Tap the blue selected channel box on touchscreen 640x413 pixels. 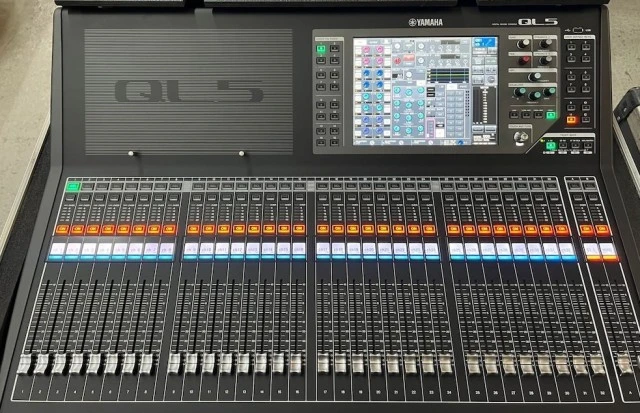(485, 42)
